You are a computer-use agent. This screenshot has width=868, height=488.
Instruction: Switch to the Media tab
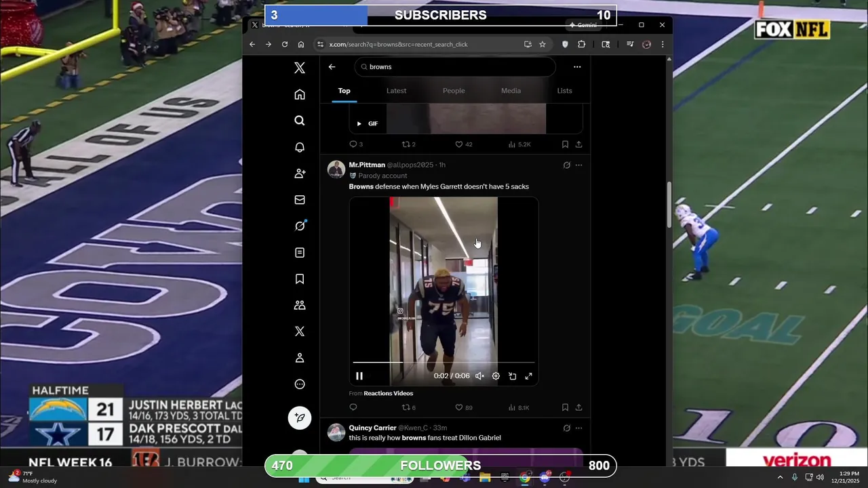(x=511, y=91)
